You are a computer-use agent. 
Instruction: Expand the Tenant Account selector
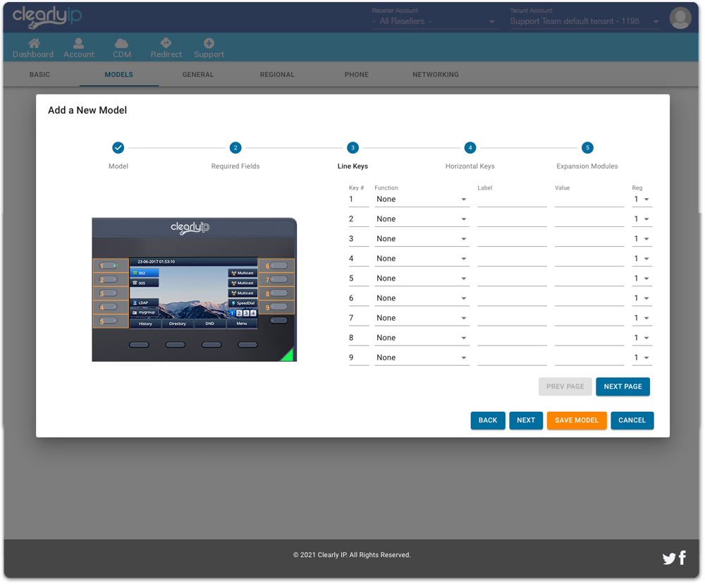[x=584, y=22]
